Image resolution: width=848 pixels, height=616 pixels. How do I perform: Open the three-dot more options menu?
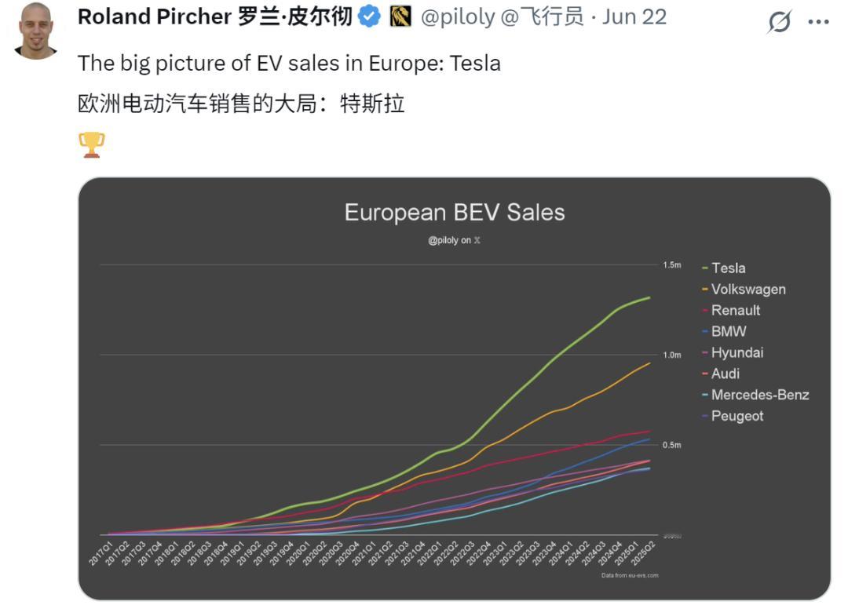pyautogui.click(x=818, y=22)
